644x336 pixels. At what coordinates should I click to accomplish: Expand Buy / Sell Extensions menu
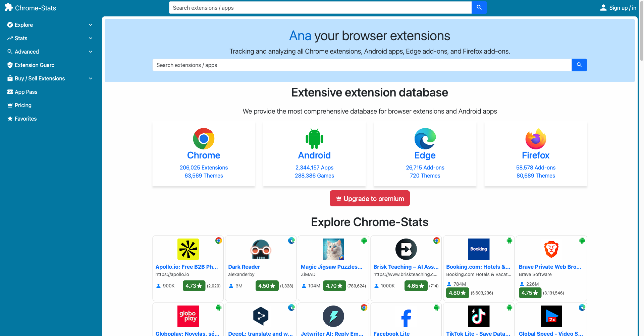pos(91,78)
